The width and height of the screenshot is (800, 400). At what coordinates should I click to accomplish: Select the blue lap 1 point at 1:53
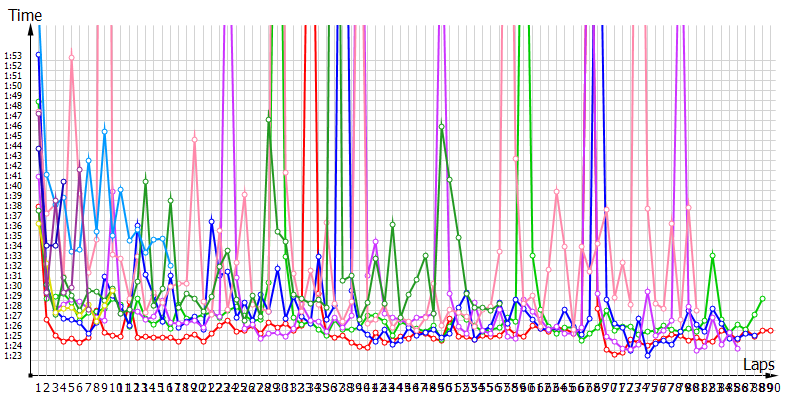39,55
